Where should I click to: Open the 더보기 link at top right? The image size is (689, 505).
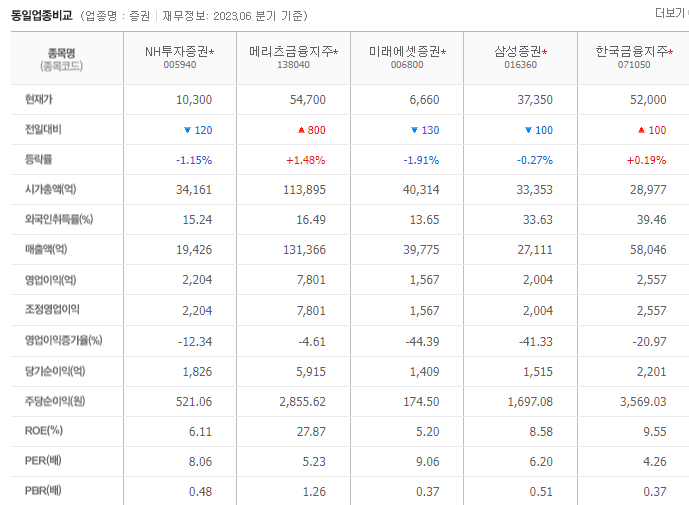[671, 13]
